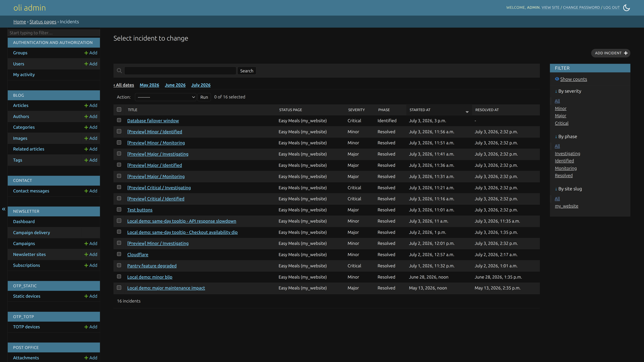Check the box for Test buttons incident
The height and width of the screenshot is (362, 644).
[x=119, y=210]
